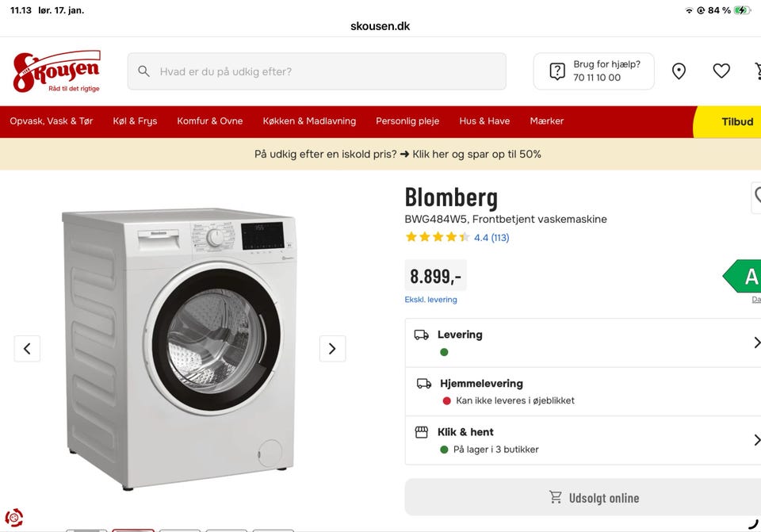Click the help question mark icon
The image size is (761, 532).
click(558, 71)
